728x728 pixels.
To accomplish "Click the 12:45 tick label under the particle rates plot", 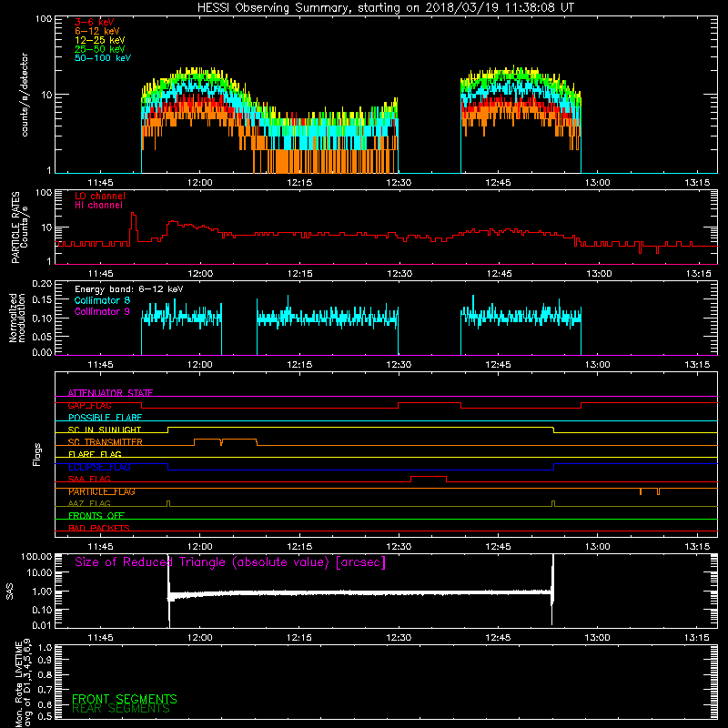I will [x=499, y=274].
